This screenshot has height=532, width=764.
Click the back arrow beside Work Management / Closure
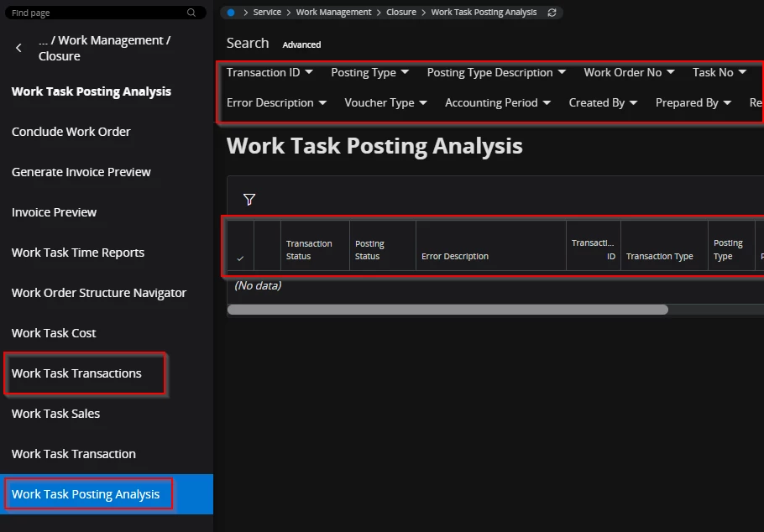point(18,48)
